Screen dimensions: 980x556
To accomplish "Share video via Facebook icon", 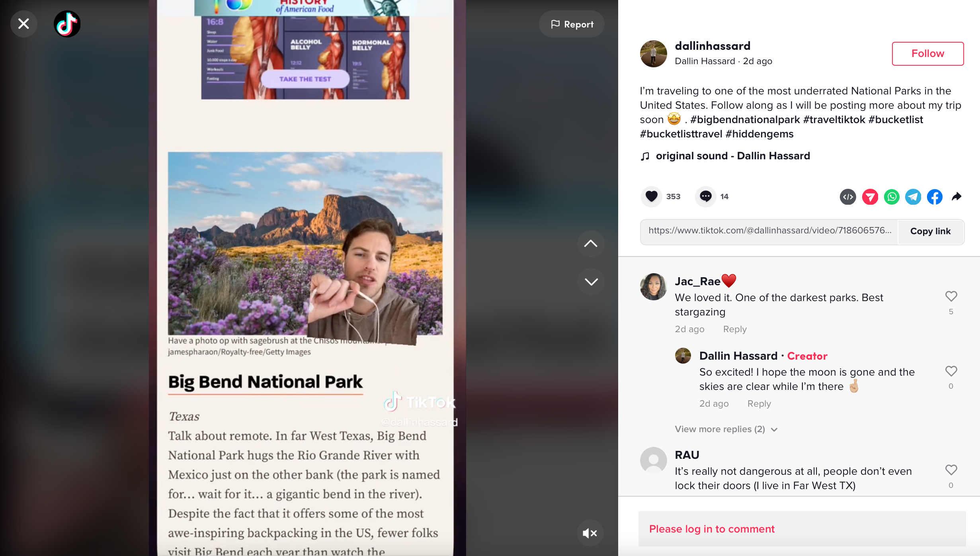I will (935, 197).
